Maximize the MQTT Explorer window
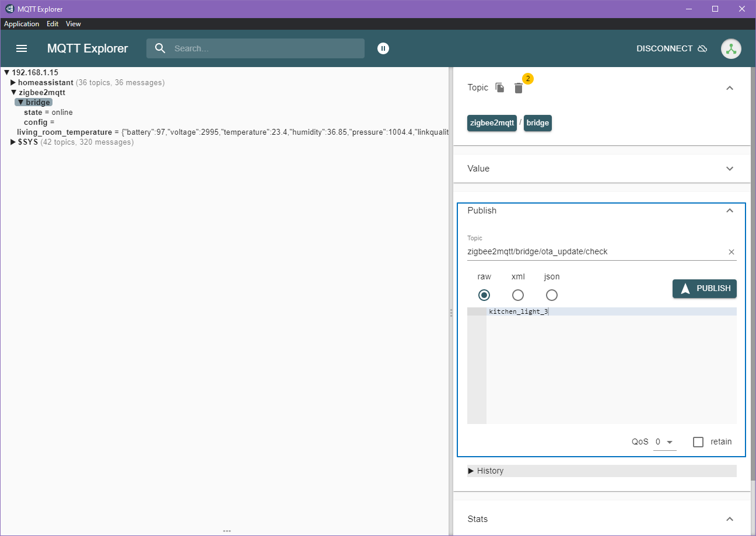This screenshot has height=536, width=756. pos(715,9)
